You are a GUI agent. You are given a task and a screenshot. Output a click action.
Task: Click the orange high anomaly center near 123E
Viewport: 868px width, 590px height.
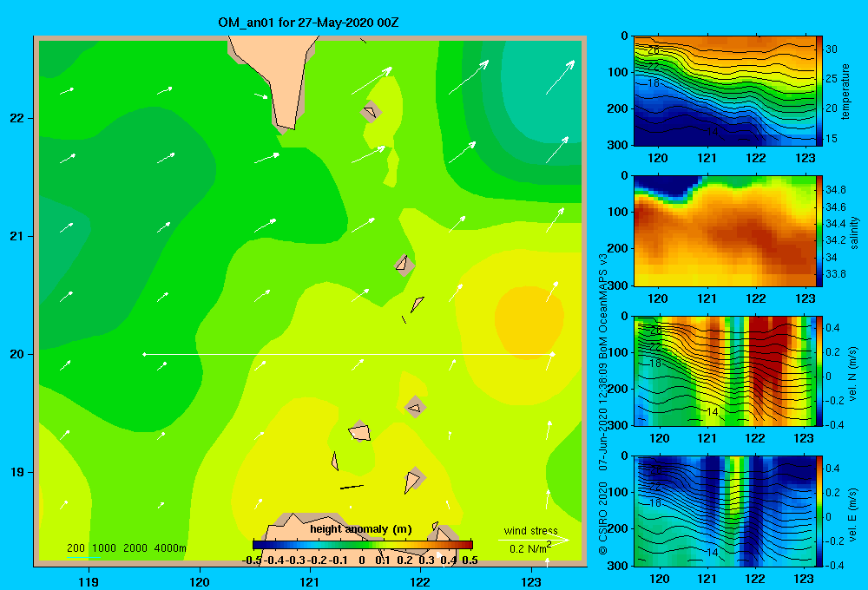click(529, 321)
